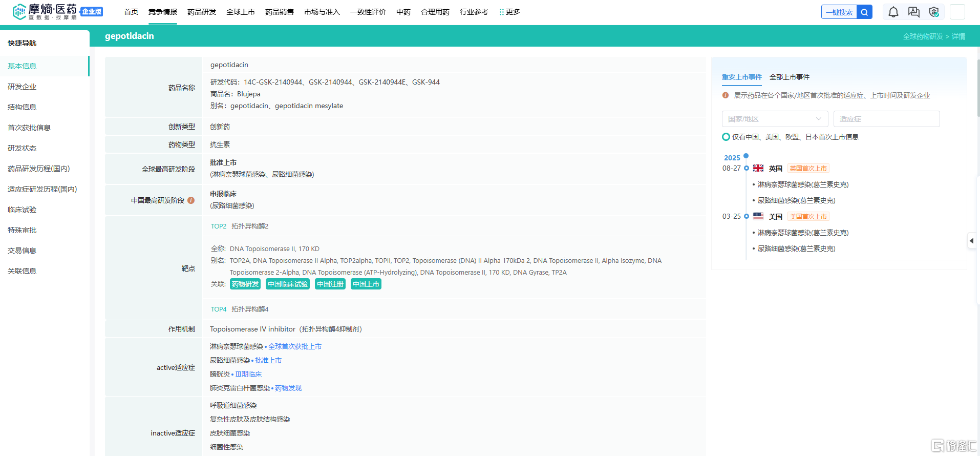Click 淋病奈瑟球菌感染(葛兰素史克) under 英国

[x=803, y=184]
